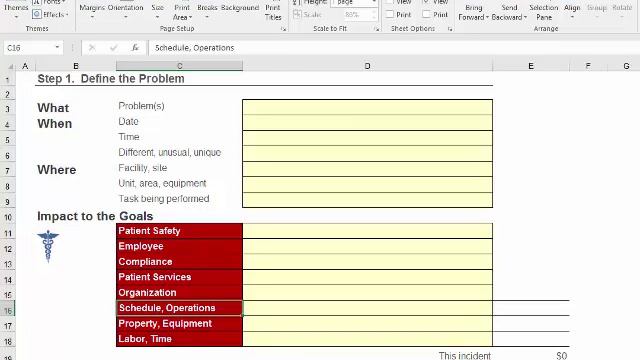Open the Print Area dropdown
The image size is (640, 360).
click(x=182, y=11)
